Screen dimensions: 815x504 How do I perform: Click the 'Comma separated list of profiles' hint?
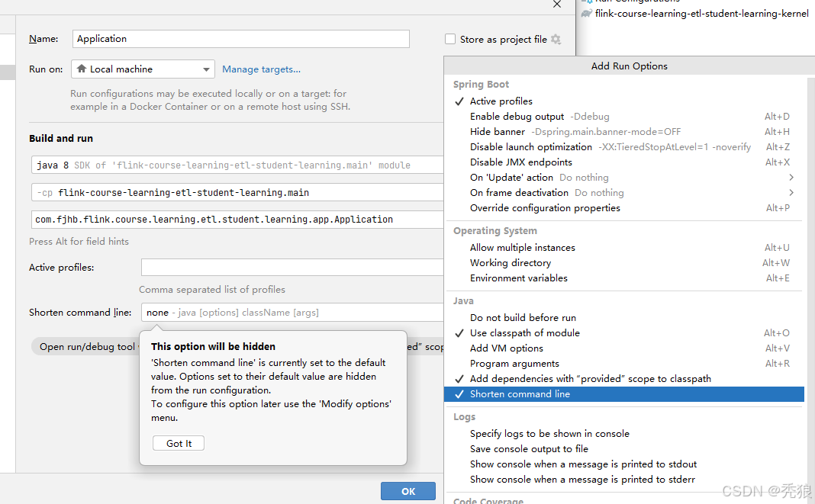(x=212, y=290)
